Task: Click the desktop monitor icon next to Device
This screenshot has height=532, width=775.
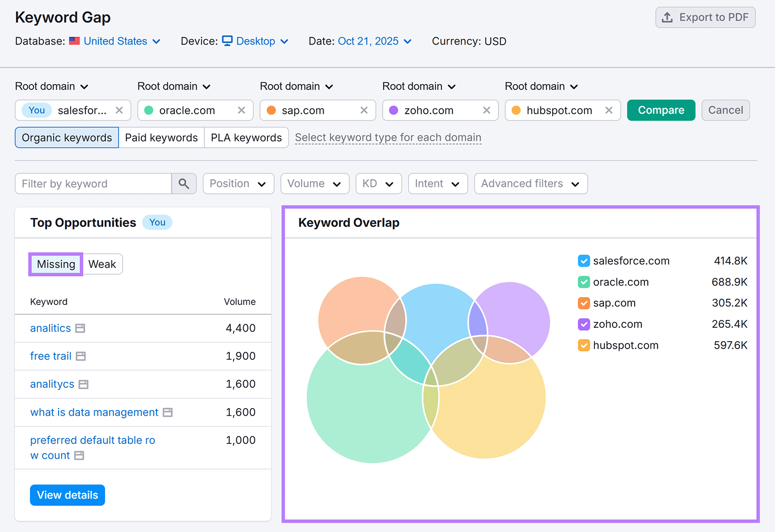Action: [x=227, y=41]
